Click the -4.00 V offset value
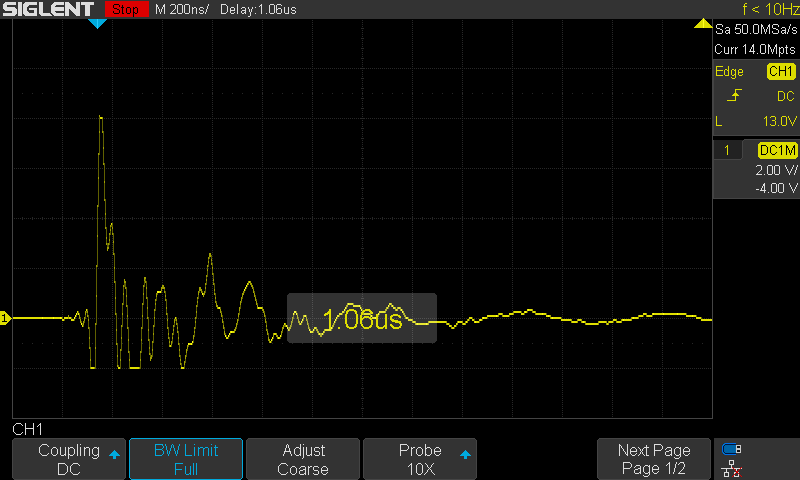800x480 pixels. point(776,188)
